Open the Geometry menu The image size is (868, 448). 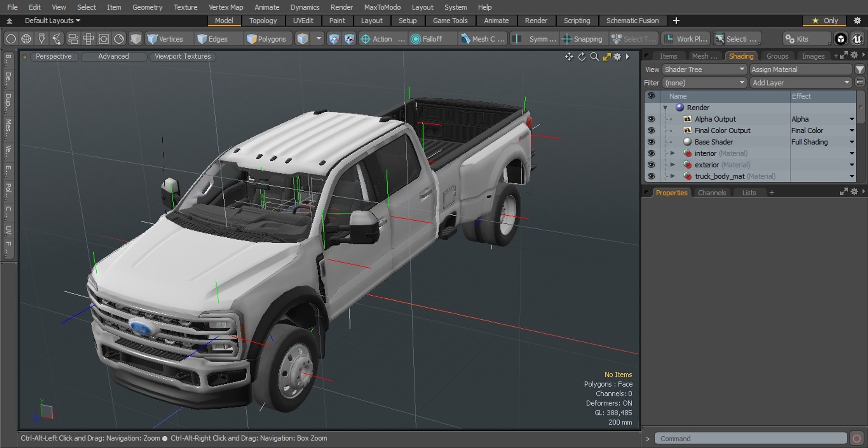[147, 7]
